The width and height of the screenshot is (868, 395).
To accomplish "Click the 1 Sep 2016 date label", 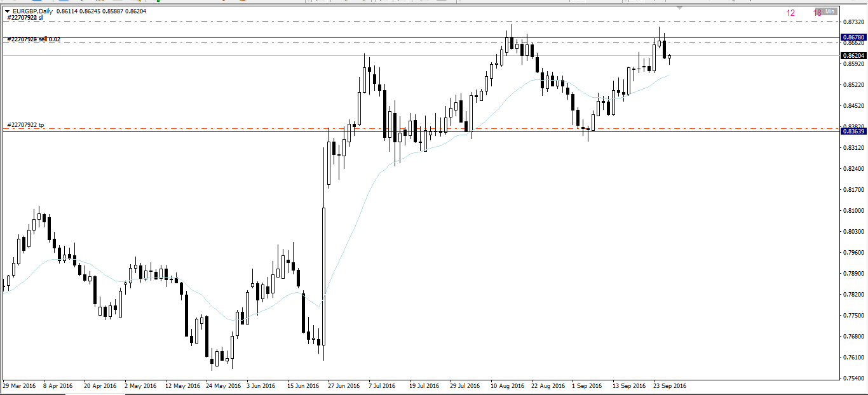I will [x=587, y=385].
